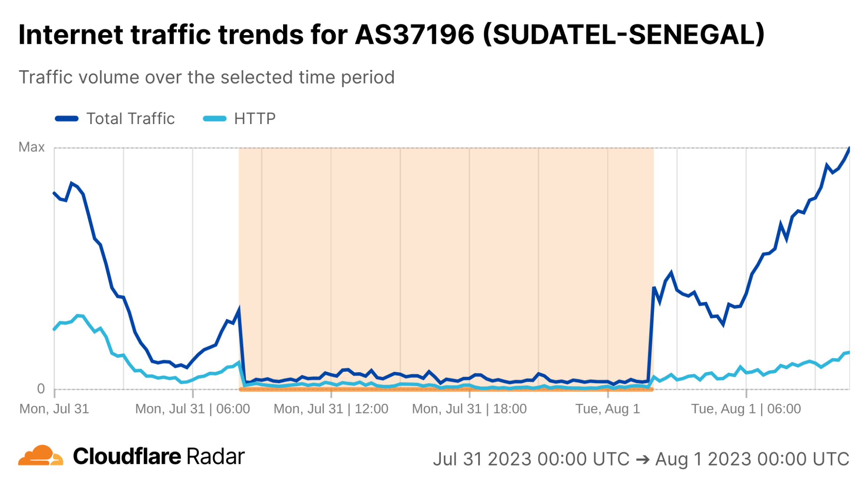The height and width of the screenshot is (488, 868).
Task: Click the "Tue, Aug 1" midnight axis label
Action: tap(607, 409)
